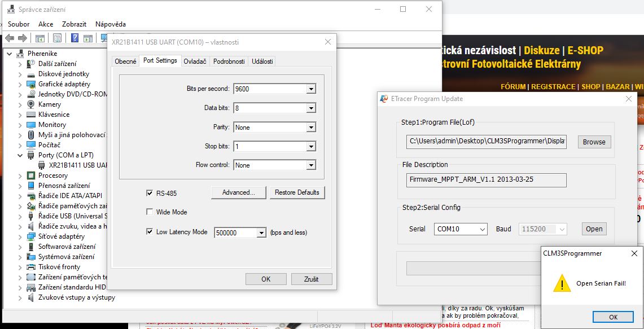
Task: Click OK in the CLM3SProgrammer error dialog
Action: tap(613, 317)
